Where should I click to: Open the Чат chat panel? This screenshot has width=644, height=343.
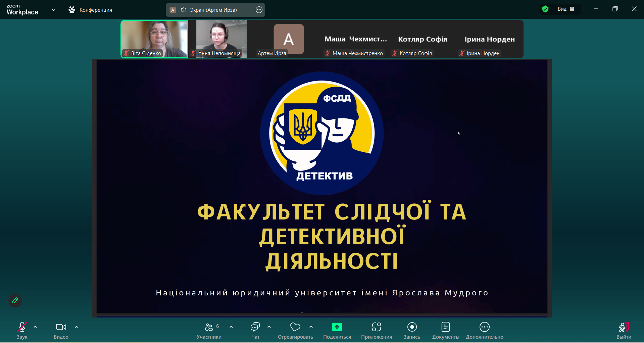pos(255,331)
